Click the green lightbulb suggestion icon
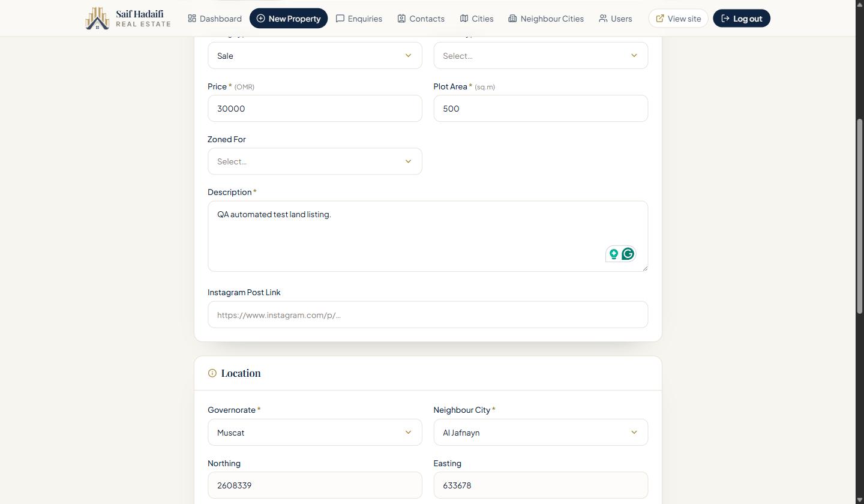 [x=614, y=254]
